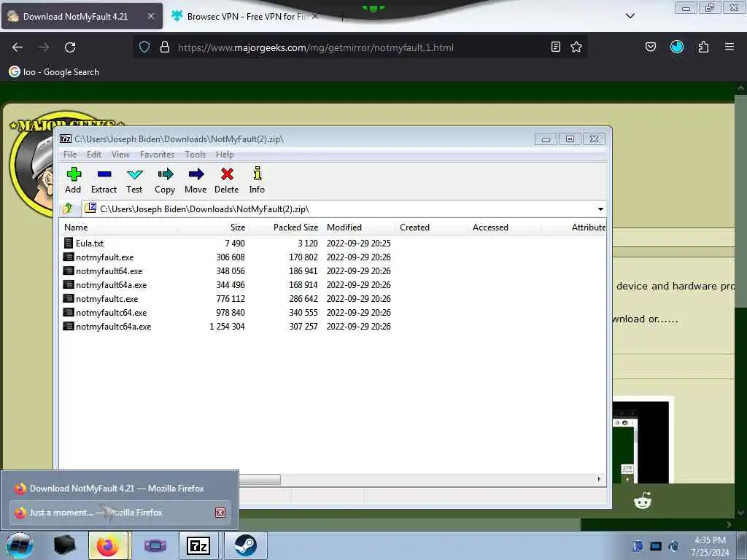Open Save to Pocket icon
Viewport: 747px width, 560px height.
click(651, 47)
